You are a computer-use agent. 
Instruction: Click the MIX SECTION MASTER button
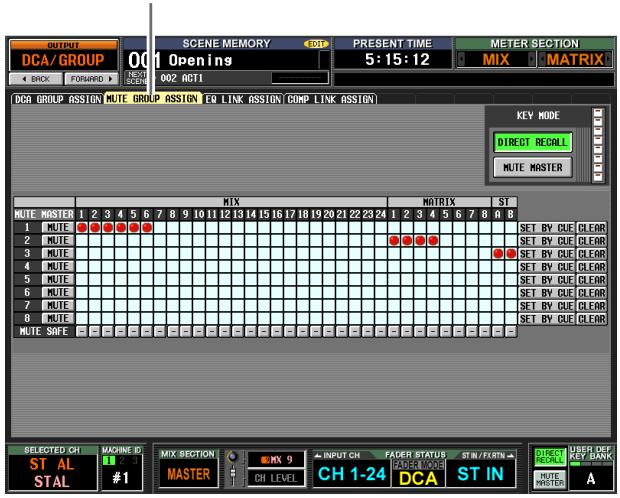pos(188,473)
